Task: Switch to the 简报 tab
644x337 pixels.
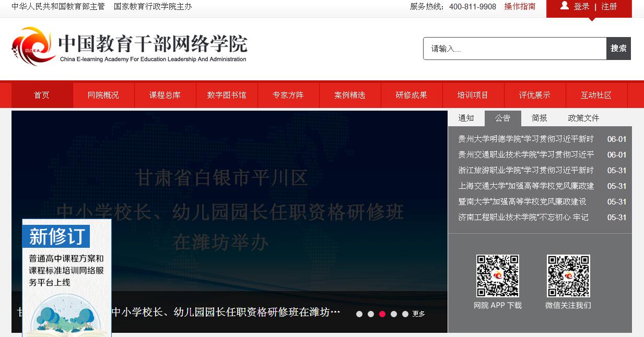Action: 539,118
